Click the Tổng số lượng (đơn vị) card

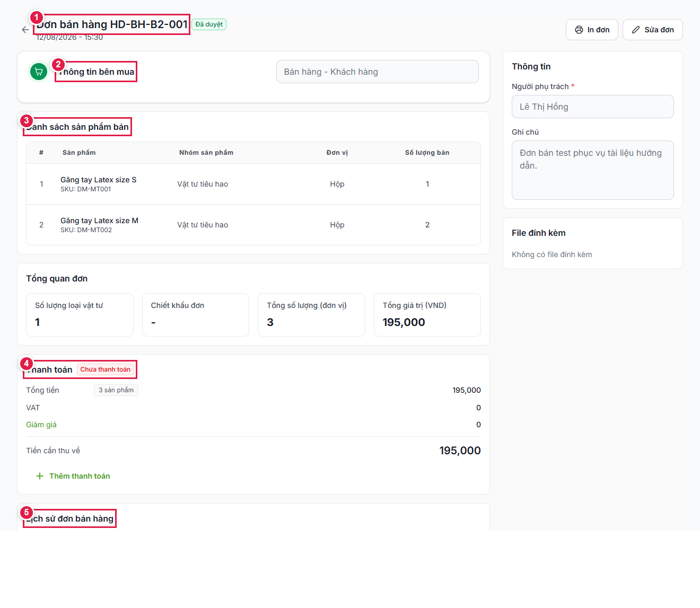311,315
